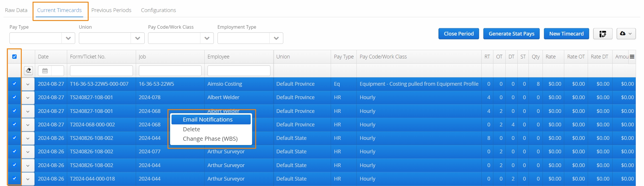Expand the 2024-078 Albert Welder row chevron
The image size is (644, 186).
pos(28,98)
